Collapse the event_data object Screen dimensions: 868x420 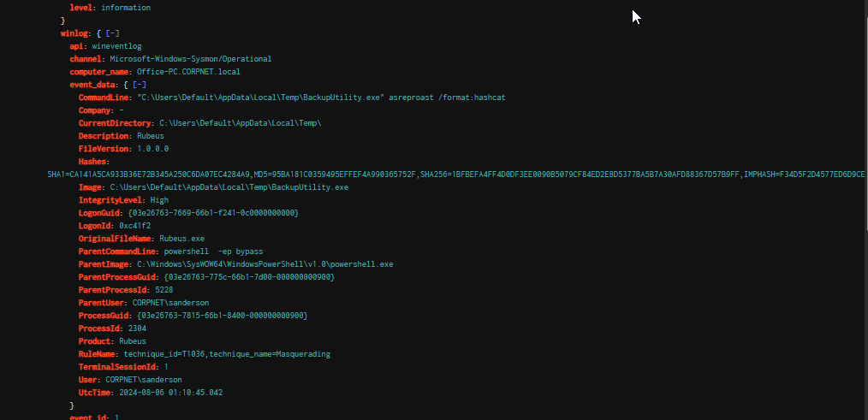(140, 85)
